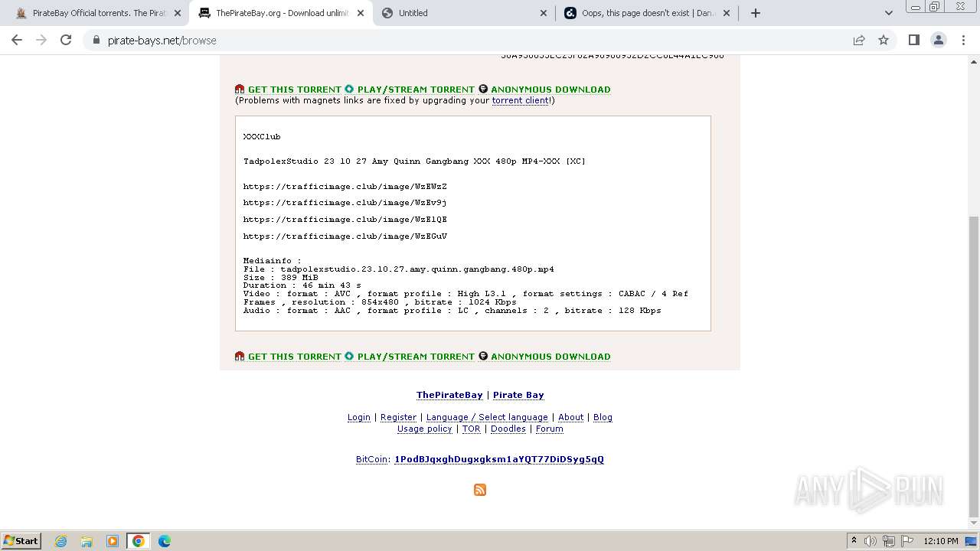
Task: Open the Blog link
Action: pyautogui.click(x=603, y=417)
